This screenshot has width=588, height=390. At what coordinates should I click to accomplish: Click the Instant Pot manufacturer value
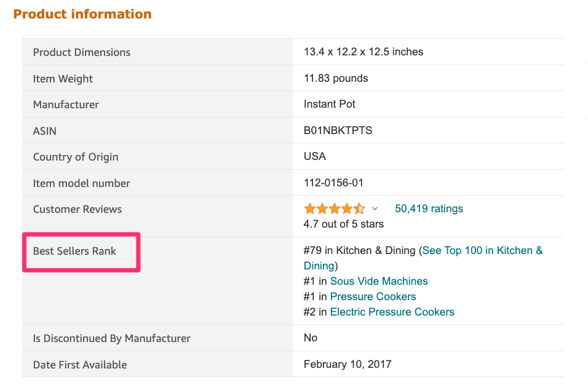(329, 104)
